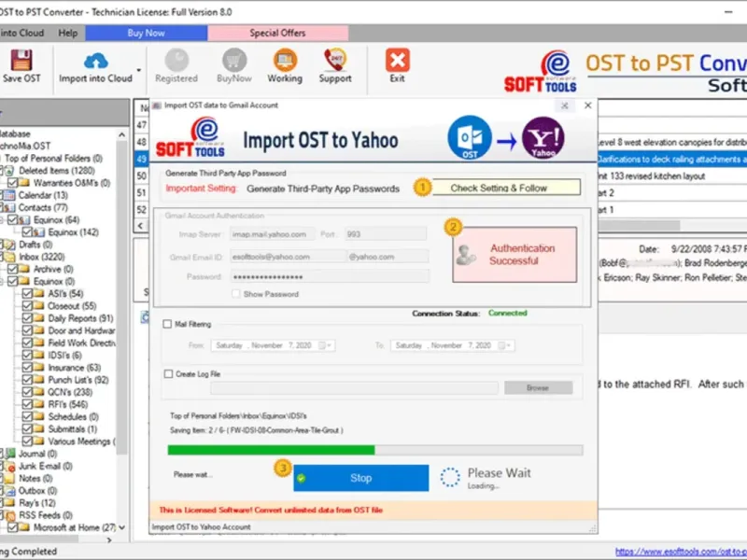Viewport: 747px width, 560px height.
Task: Select the Ray's (12) folder
Action: (37, 503)
